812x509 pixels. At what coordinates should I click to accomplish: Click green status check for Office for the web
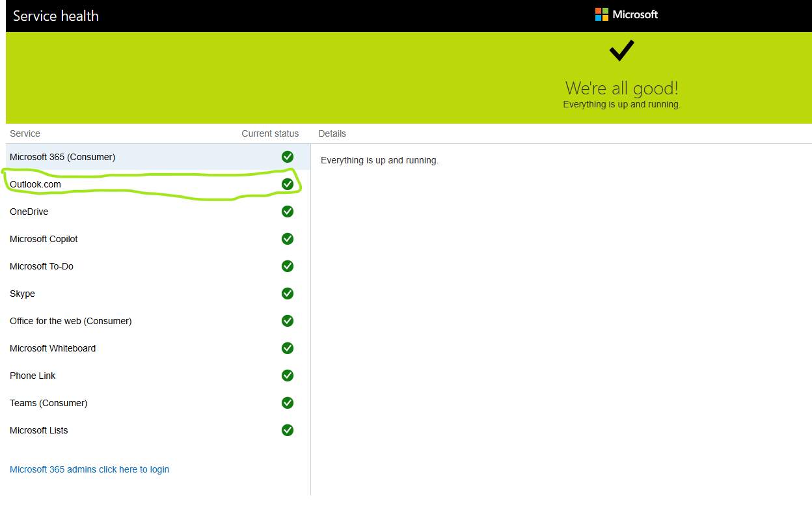pos(288,321)
